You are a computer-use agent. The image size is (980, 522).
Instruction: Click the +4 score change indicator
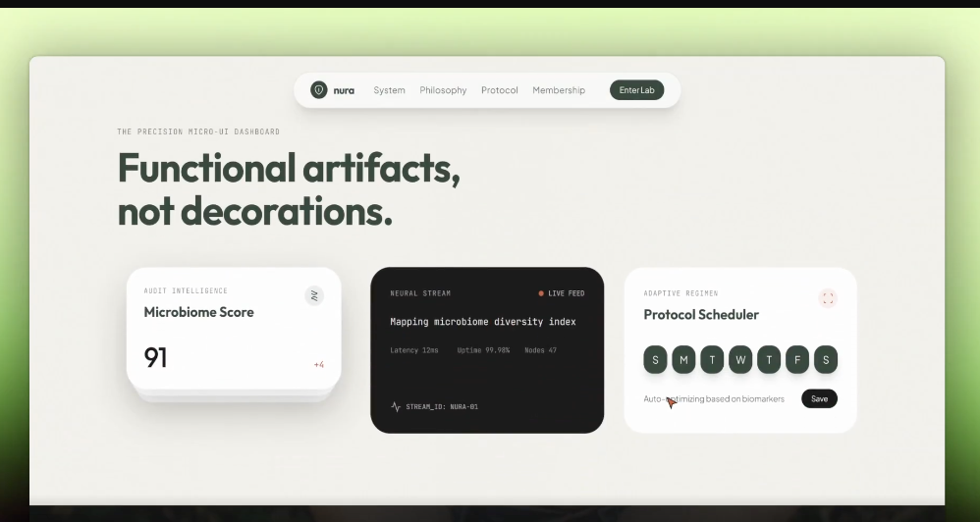click(318, 365)
